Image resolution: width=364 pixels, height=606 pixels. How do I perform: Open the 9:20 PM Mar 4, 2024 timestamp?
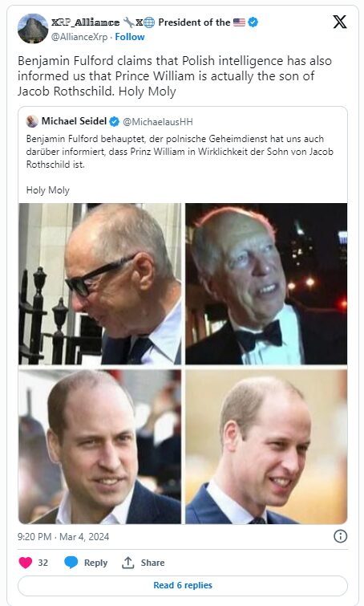coord(63,537)
